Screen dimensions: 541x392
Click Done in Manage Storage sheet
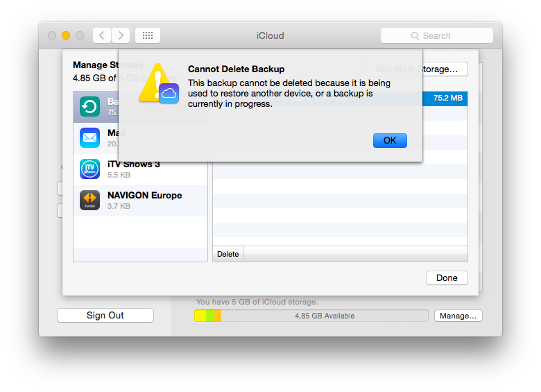point(447,278)
